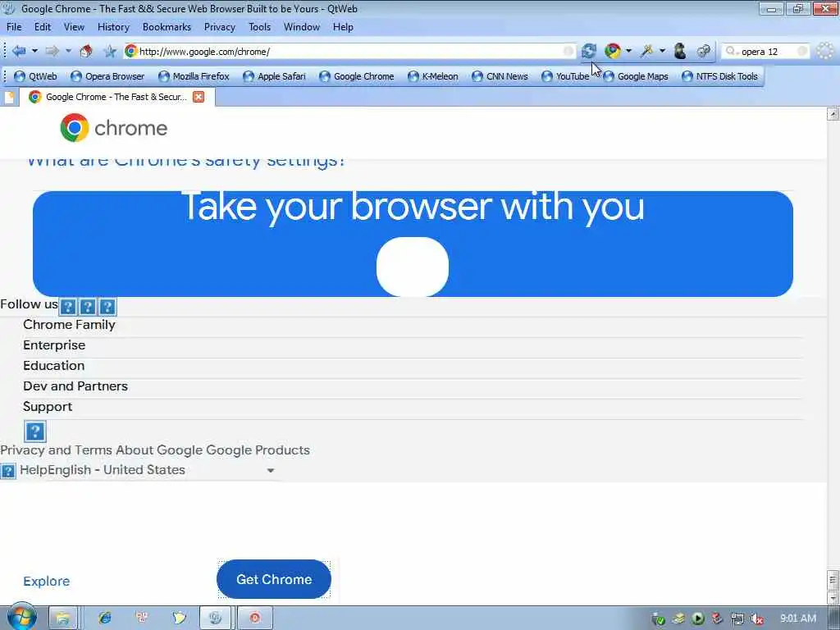Open the forward history dropdown arrow
840x630 pixels.
[x=69, y=52]
